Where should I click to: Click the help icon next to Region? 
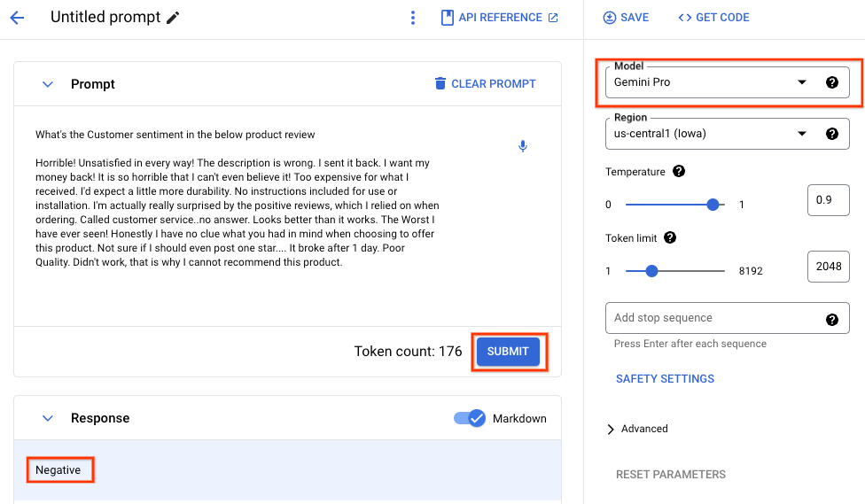click(831, 134)
